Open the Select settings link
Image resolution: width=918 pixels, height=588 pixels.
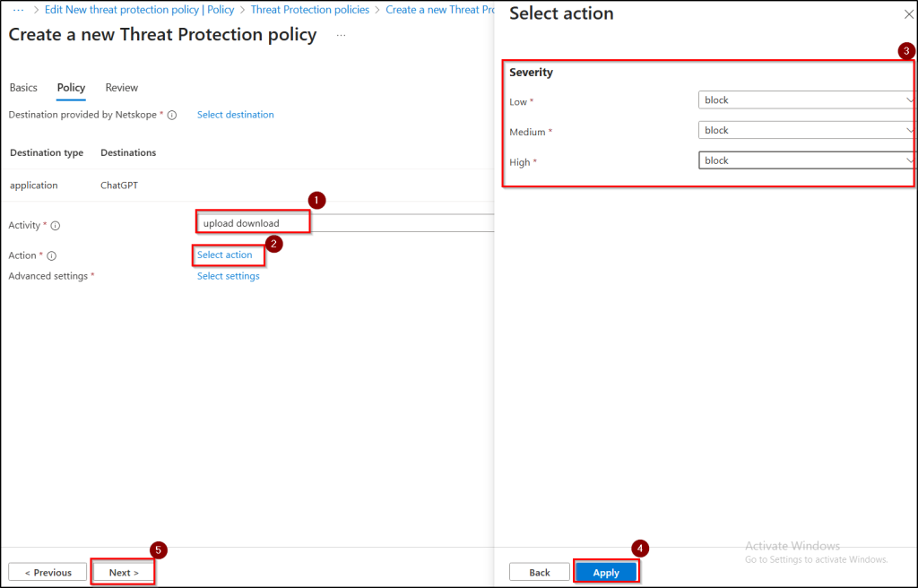(x=229, y=276)
